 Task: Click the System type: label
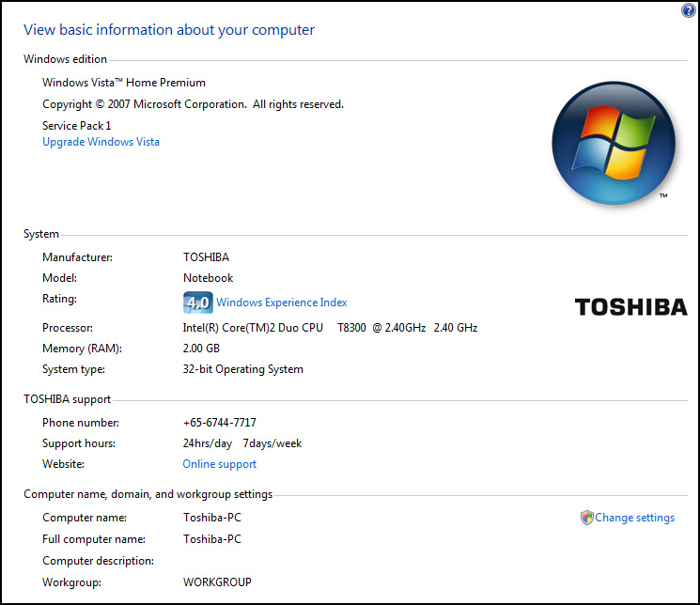coord(73,369)
